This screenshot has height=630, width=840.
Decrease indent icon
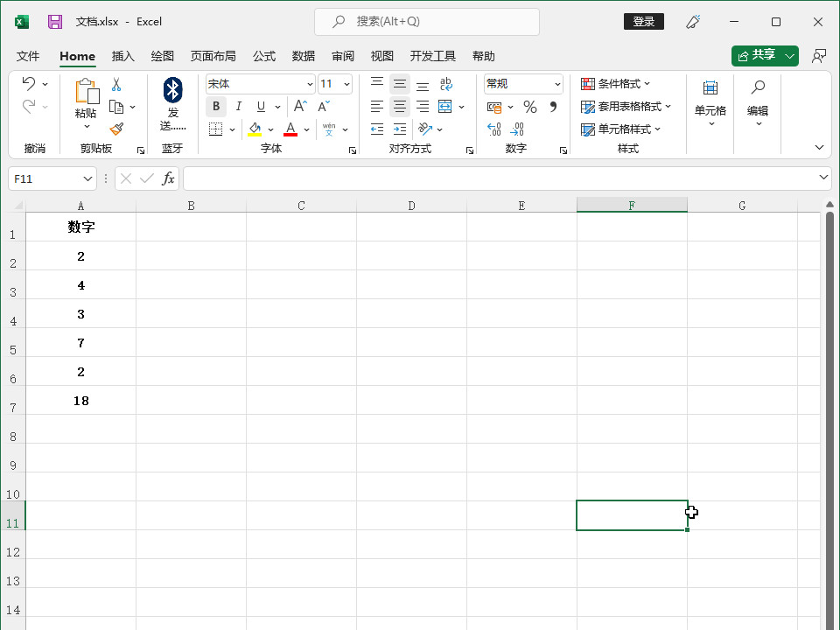coord(377,129)
